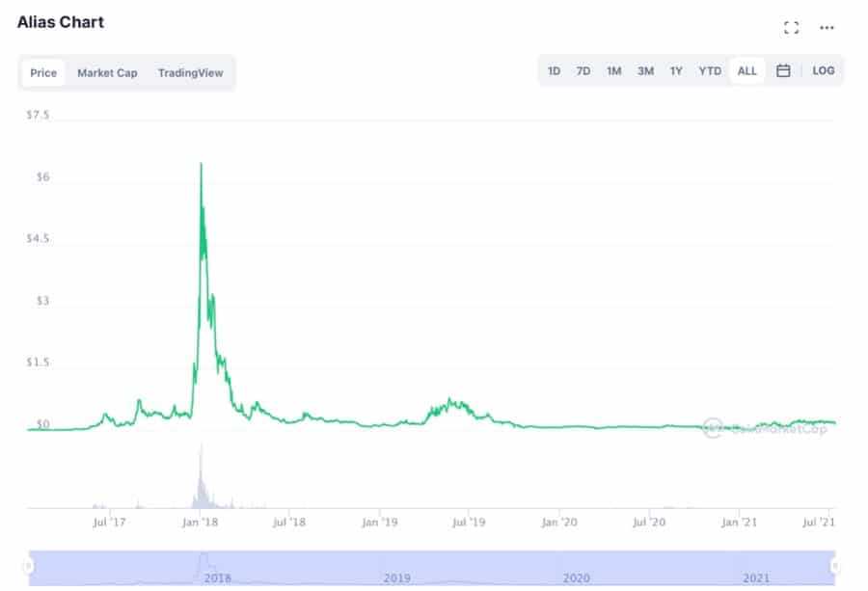Open fullscreen chart view icon
The image size is (868, 591).
click(791, 28)
